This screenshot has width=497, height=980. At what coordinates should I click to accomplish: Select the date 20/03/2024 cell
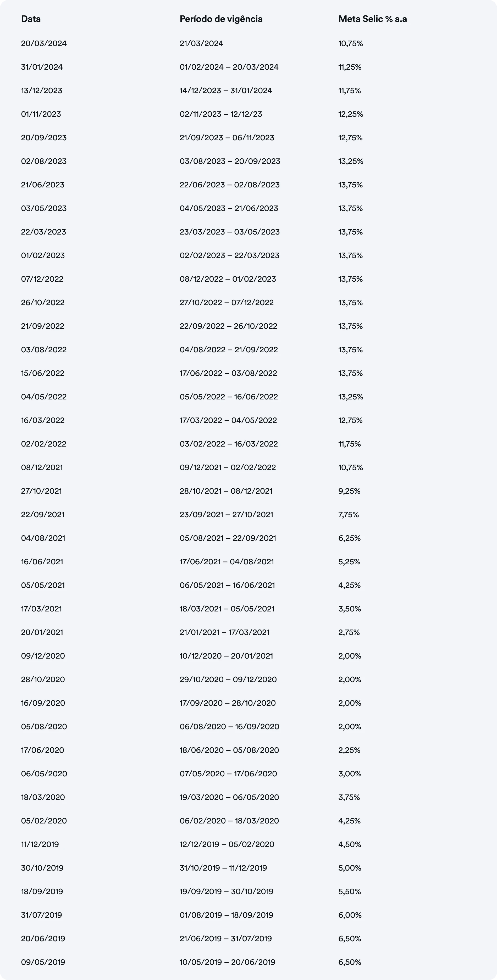tap(44, 43)
